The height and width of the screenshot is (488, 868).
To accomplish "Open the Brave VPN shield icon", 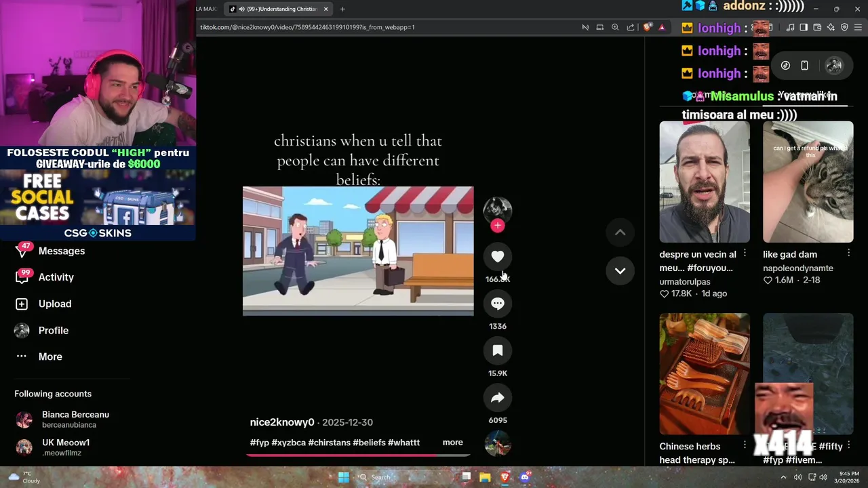I will [x=844, y=27].
